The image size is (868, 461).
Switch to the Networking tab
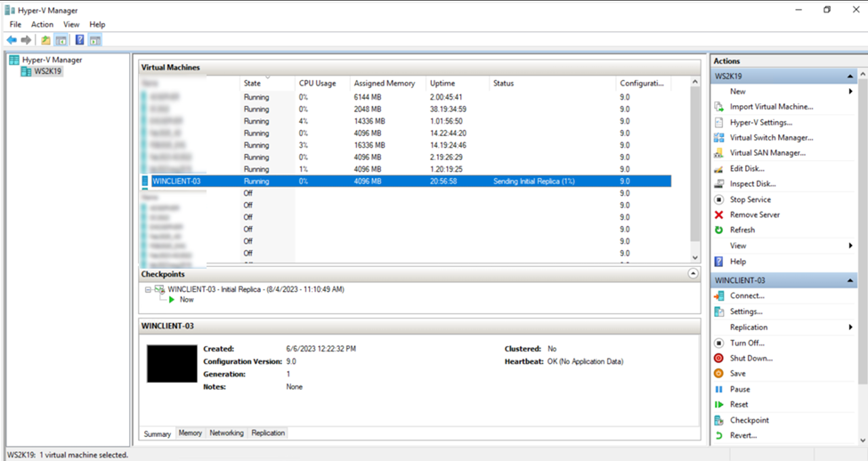click(226, 433)
